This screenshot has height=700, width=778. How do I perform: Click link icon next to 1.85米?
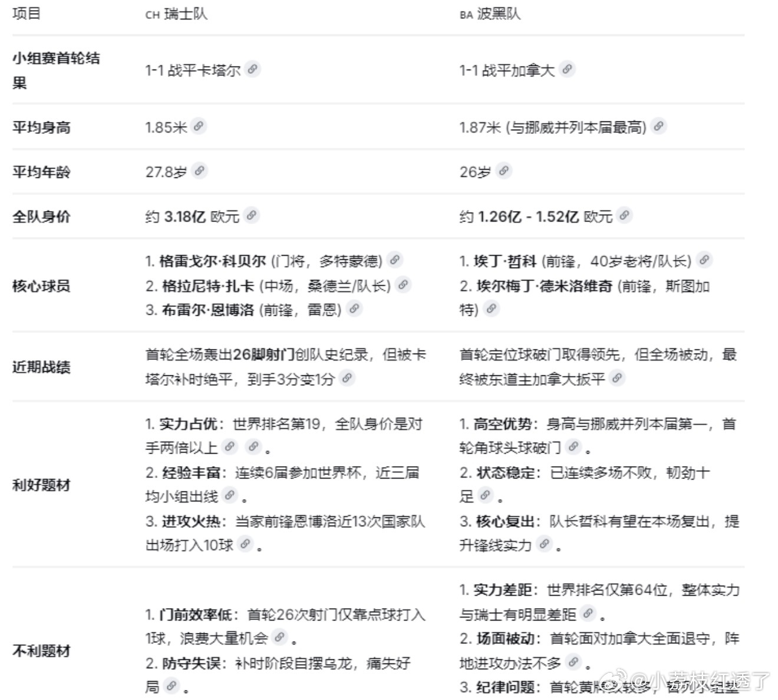coord(199,126)
